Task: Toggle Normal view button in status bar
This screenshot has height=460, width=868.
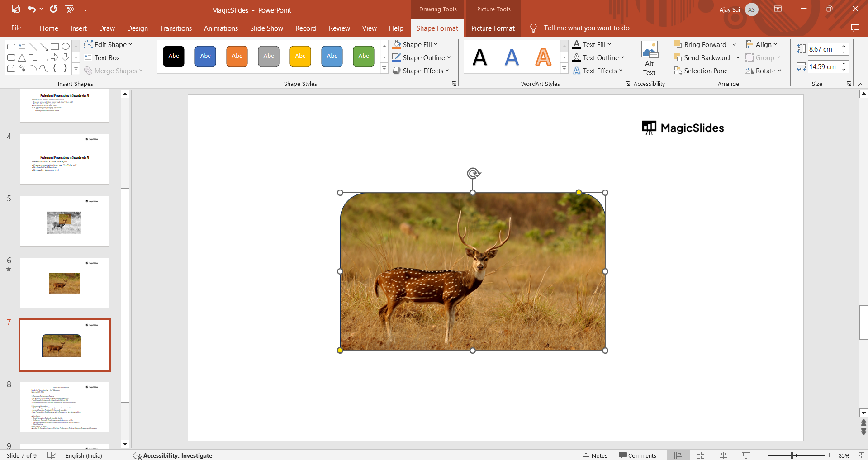Action: (x=678, y=455)
